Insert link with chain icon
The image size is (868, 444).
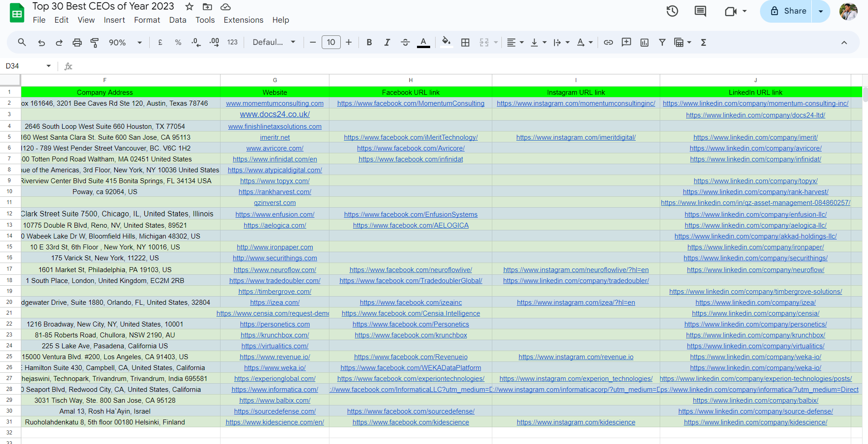(x=608, y=42)
